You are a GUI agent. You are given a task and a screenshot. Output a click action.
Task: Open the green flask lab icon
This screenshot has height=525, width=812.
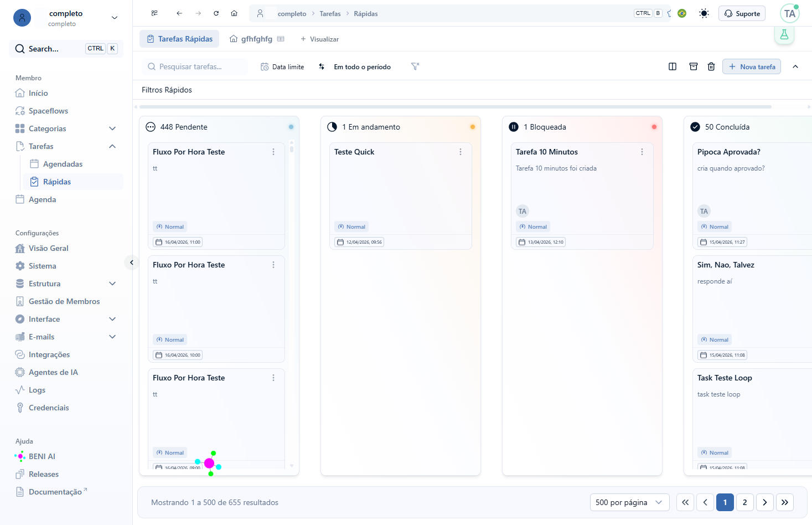pyautogui.click(x=784, y=34)
